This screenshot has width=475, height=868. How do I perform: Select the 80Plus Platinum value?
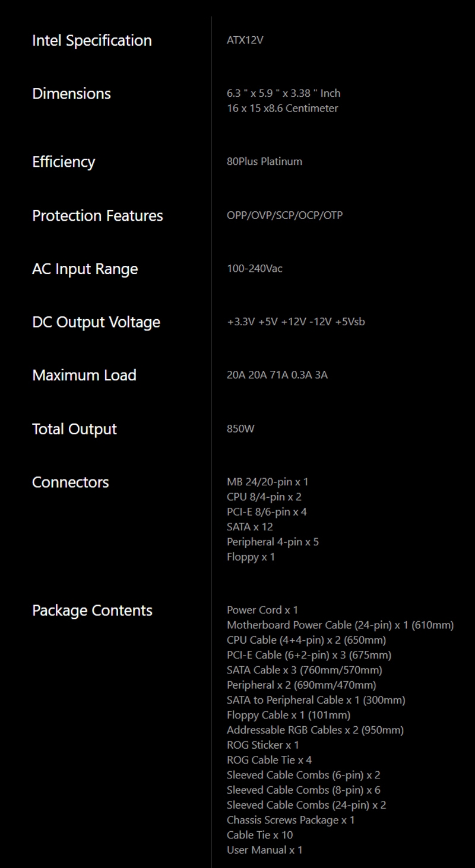[264, 161]
